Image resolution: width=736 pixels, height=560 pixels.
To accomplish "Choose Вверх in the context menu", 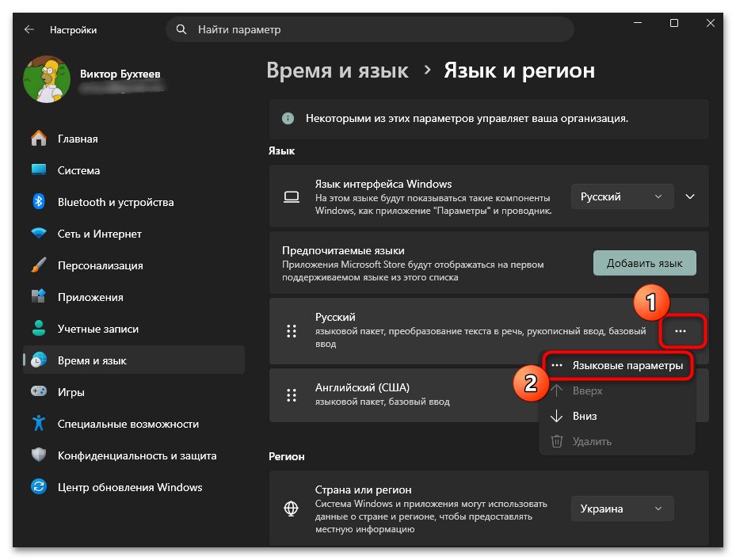I will (x=587, y=390).
